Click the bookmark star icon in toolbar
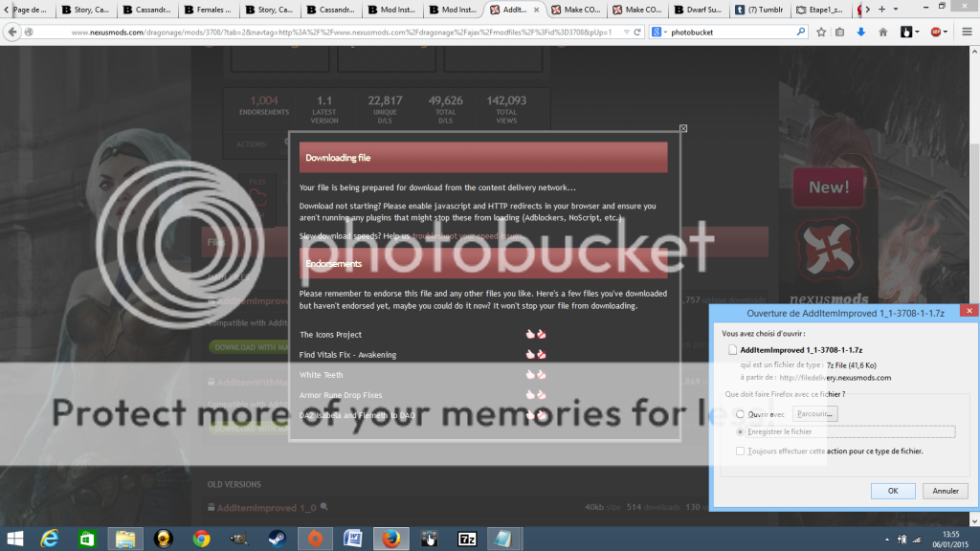This screenshot has height=551, width=980. pos(821,32)
